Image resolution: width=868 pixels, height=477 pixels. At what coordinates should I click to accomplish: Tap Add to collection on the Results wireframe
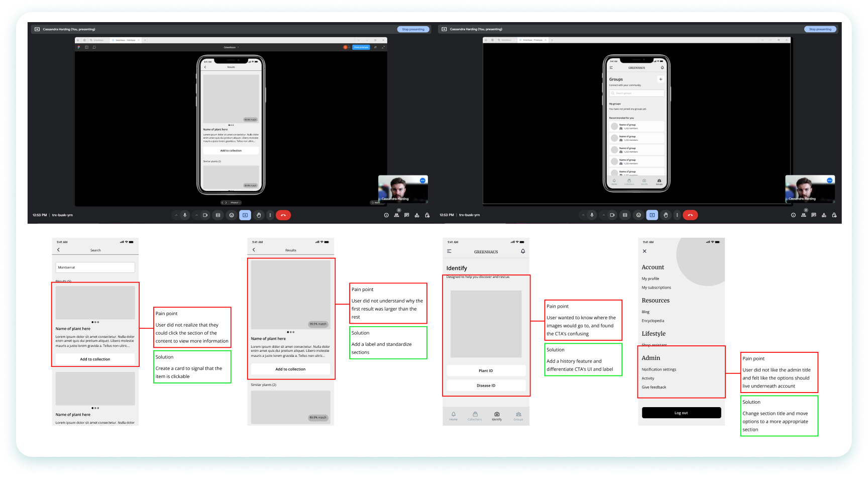(x=290, y=369)
